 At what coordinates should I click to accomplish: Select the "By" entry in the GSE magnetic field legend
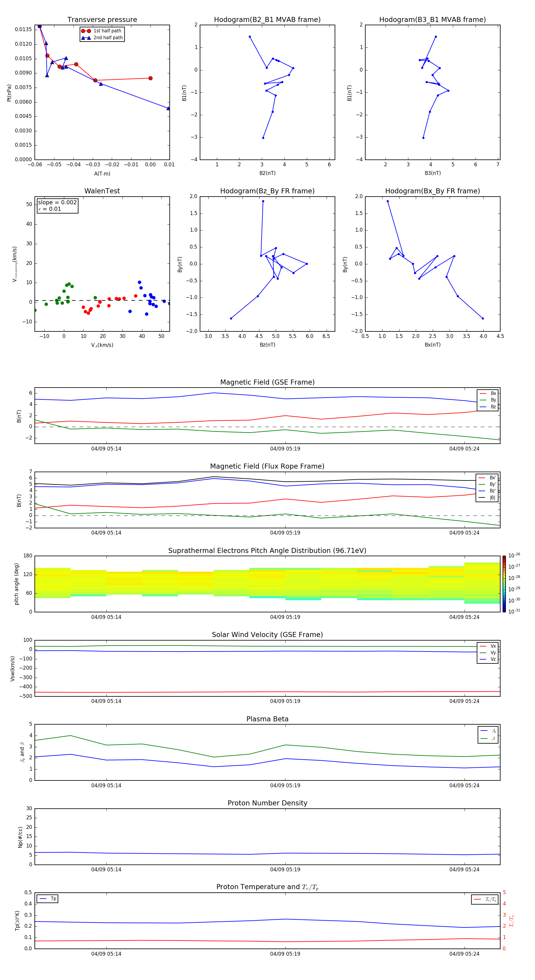(x=488, y=400)
